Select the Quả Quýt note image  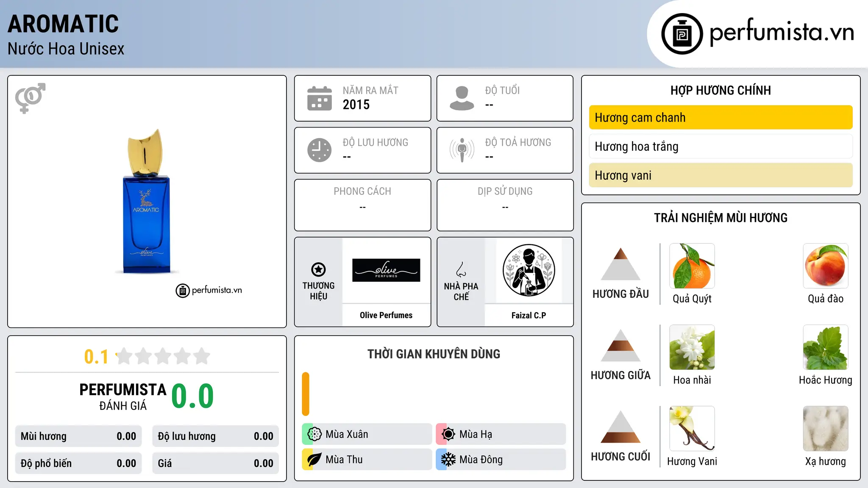tap(692, 266)
